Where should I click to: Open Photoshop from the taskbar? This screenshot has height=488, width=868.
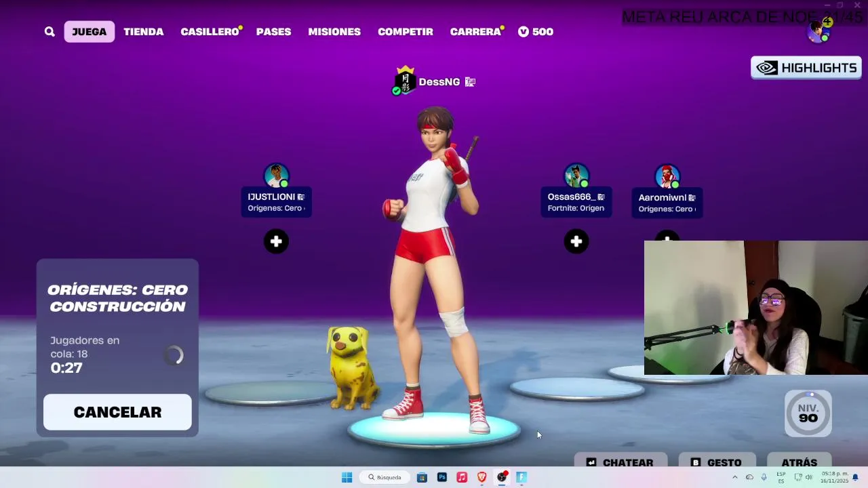click(441, 477)
